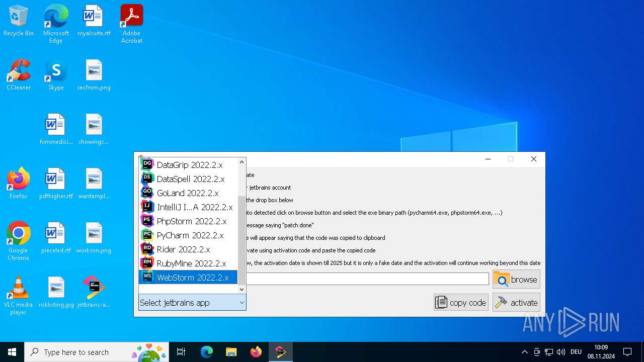Image resolution: width=644 pixels, height=362 pixels.
Task: Select the secfrom.png desktop file
Action: click(94, 75)
